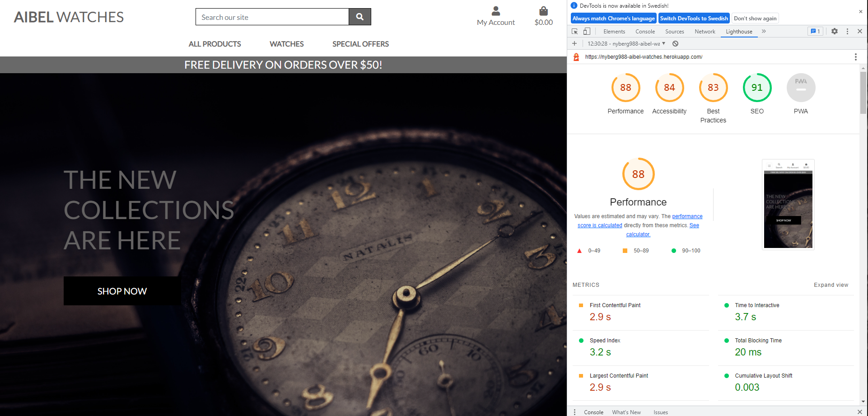
Task: Click the shopping bag cart icon
Action: pos(543,11)
